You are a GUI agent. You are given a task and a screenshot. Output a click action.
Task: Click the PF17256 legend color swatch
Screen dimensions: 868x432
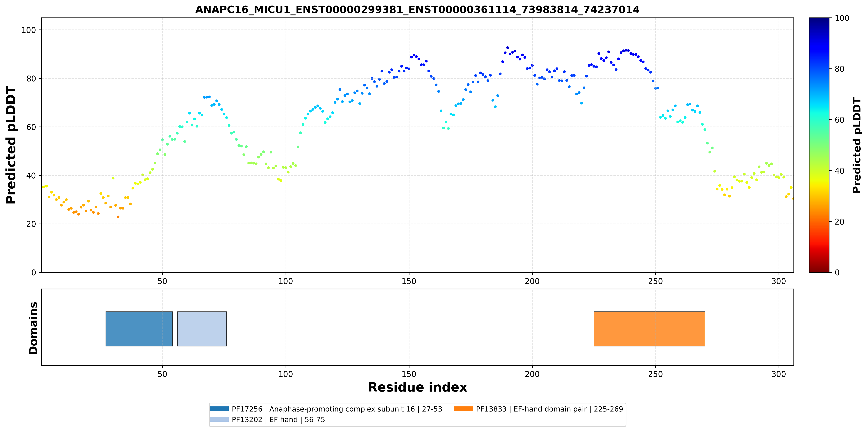219,409
